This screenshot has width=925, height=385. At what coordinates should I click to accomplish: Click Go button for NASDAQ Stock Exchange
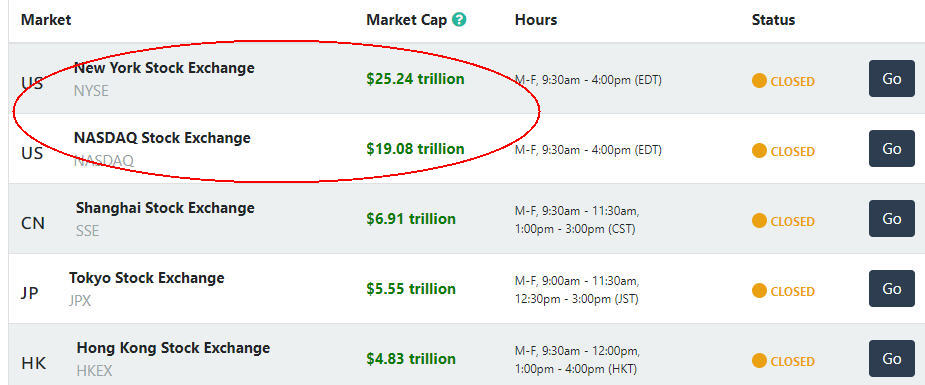891,149
